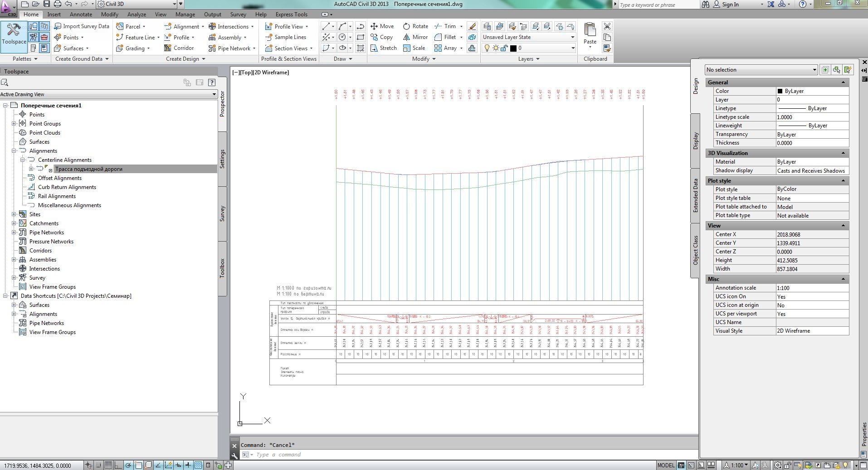Click the Paste clipboard button
Image resolution: width=868 pixels, height=470 pixels.
click(x=590, y=33)
